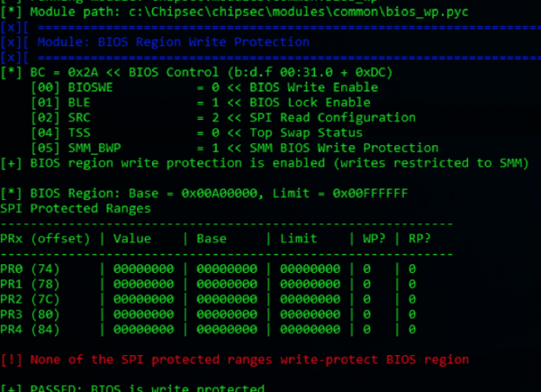541x392 pixels.
Task: Click the PR4 (84) Value cell
Action: [x=143, y=329]
